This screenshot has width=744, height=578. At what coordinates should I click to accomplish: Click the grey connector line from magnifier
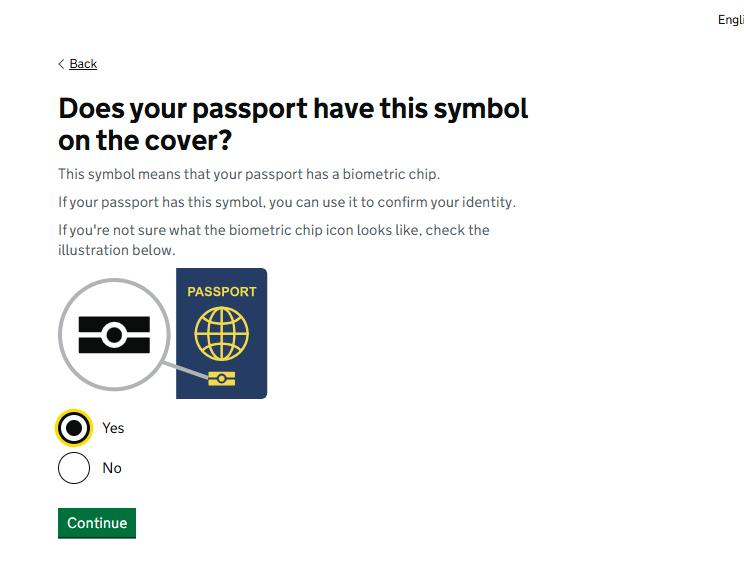click(185, 370)
